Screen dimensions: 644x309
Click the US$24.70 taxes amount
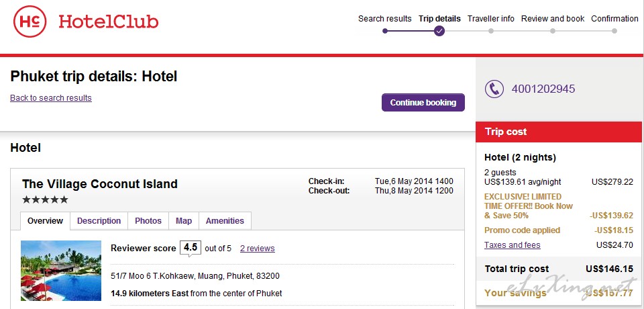615,245
